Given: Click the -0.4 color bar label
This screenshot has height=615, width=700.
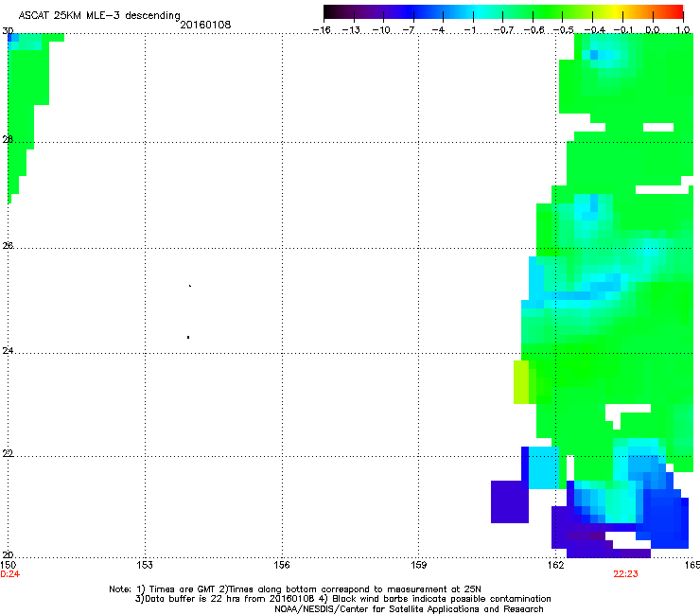Looking at the screenshot, I should (x=594, y=30).
